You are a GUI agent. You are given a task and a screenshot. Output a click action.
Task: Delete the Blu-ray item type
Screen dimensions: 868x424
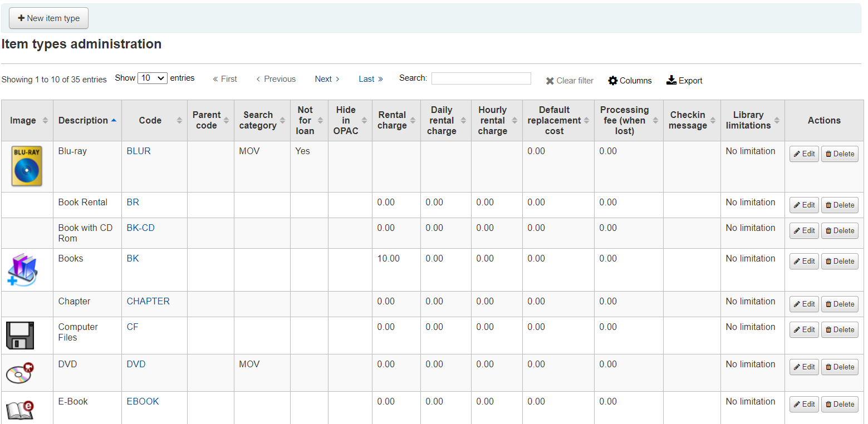[x=840, y=154]
